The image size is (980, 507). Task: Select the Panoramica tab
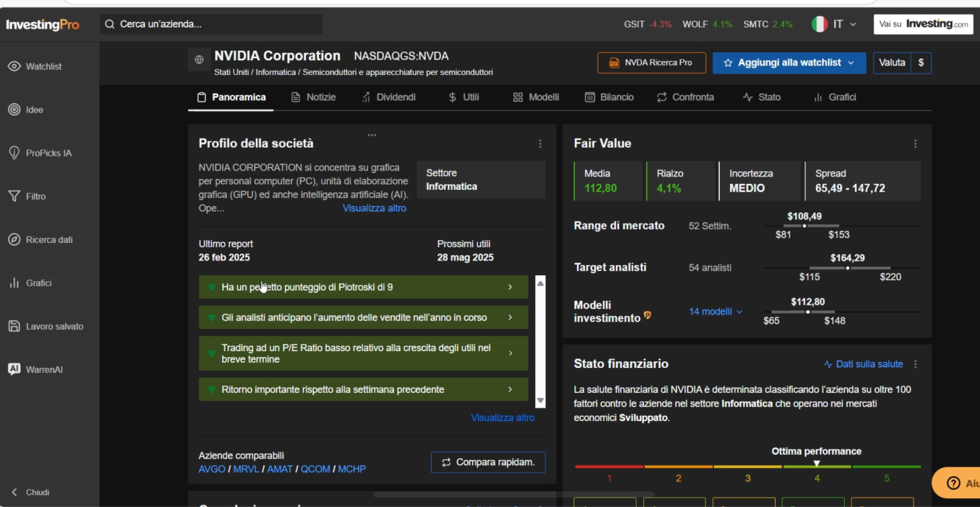tap(232, 97)
